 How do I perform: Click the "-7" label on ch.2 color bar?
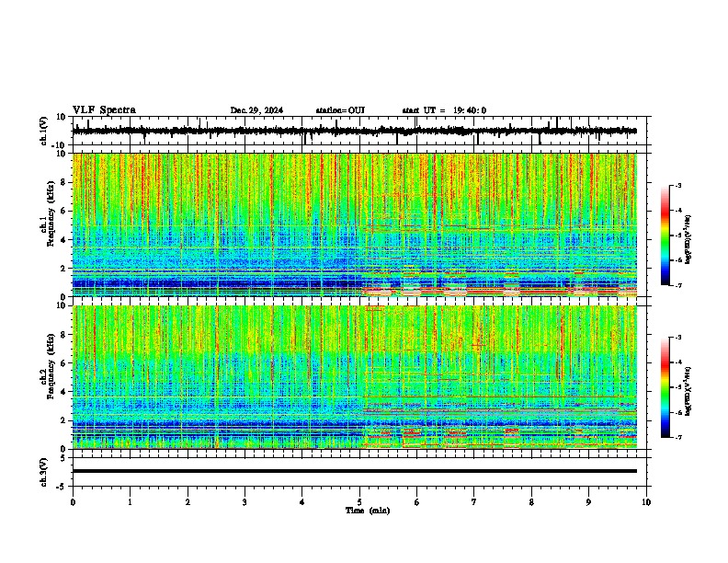pos(678,437)
